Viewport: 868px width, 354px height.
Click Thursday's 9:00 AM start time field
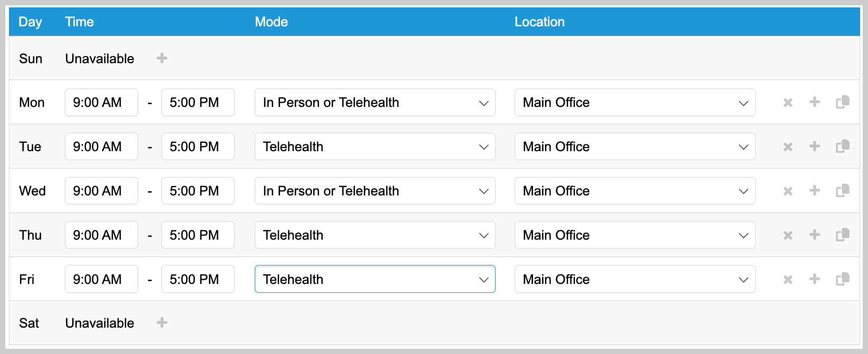[x=101, y=235]
